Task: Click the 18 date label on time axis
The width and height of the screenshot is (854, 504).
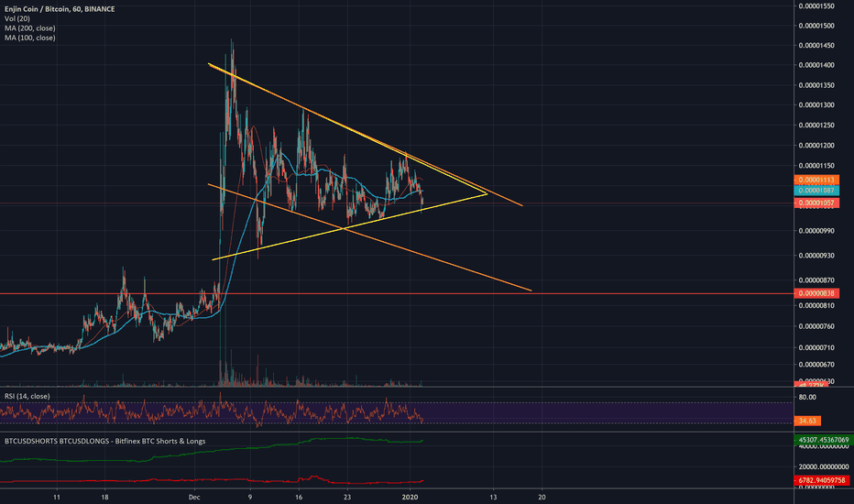Action: pyautogui.click(x=105, y=497)
